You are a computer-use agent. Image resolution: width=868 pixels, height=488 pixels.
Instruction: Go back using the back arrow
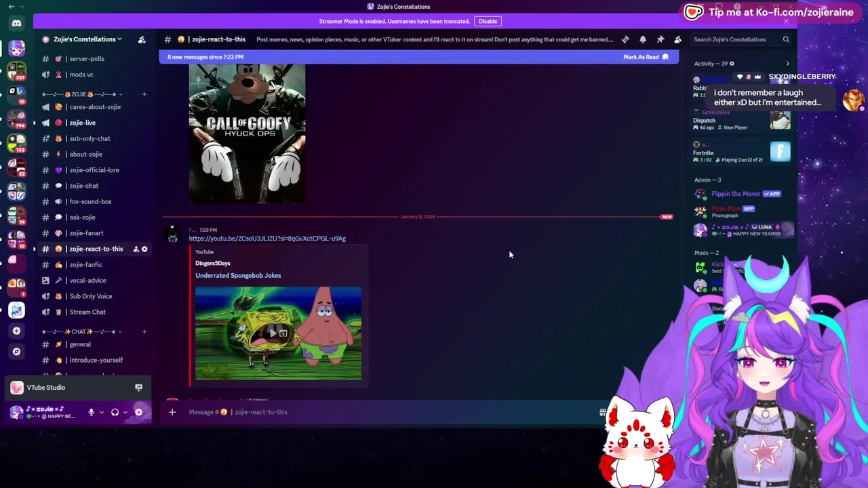pyautogui.click(x=11, y=7)
